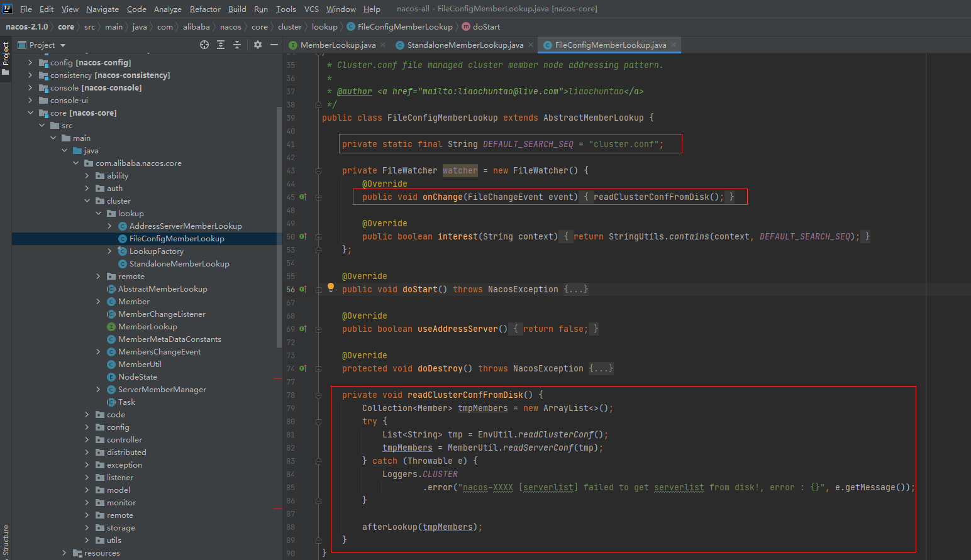Click nacos-2.1.0 breadcrumb
The image size is (971, 560).
27,26
